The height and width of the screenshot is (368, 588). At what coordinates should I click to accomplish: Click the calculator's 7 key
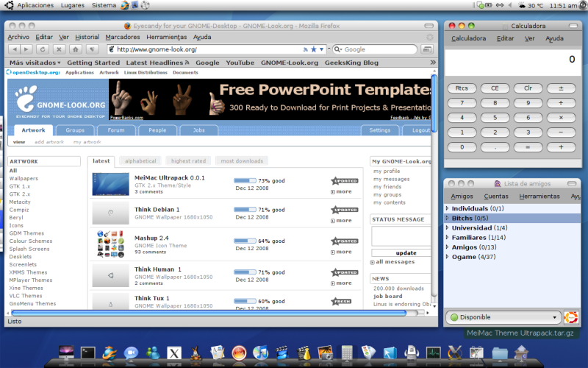[462, 103]
